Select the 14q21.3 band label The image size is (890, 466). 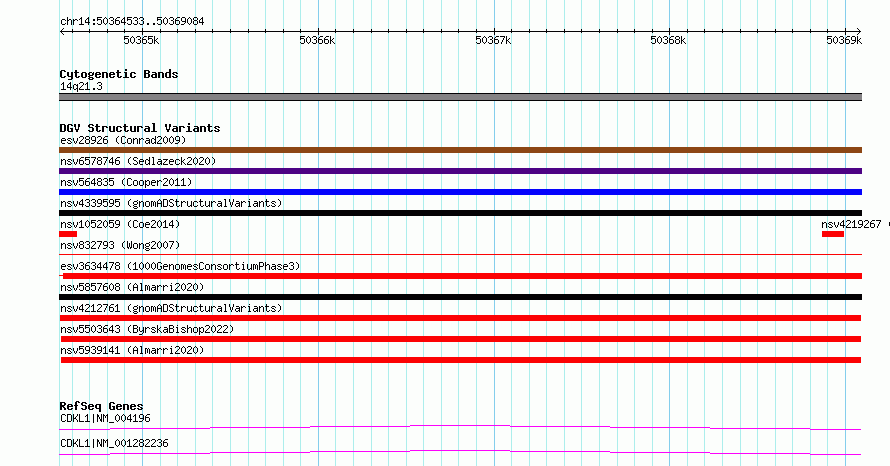tap(81, 86)
